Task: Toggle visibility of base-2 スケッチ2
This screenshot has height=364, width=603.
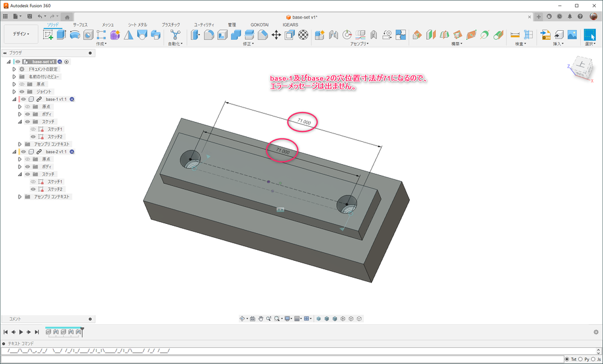Action: coord(33,190)
